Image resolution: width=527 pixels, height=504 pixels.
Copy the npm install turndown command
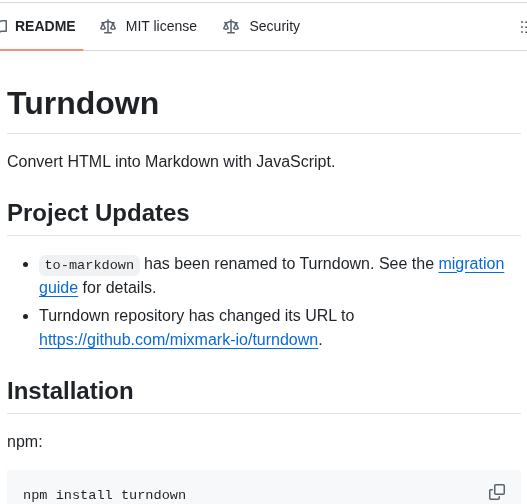click(497, 492)
